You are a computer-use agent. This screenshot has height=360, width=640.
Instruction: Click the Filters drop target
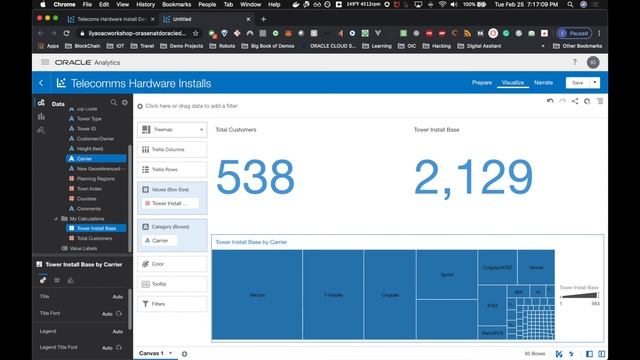pos(172,304)
